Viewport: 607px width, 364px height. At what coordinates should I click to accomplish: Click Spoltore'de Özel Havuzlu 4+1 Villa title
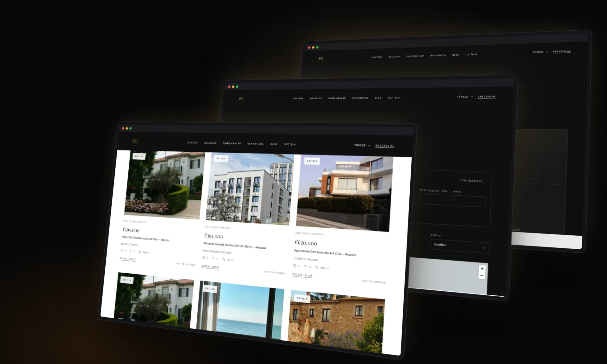[325, 252]
